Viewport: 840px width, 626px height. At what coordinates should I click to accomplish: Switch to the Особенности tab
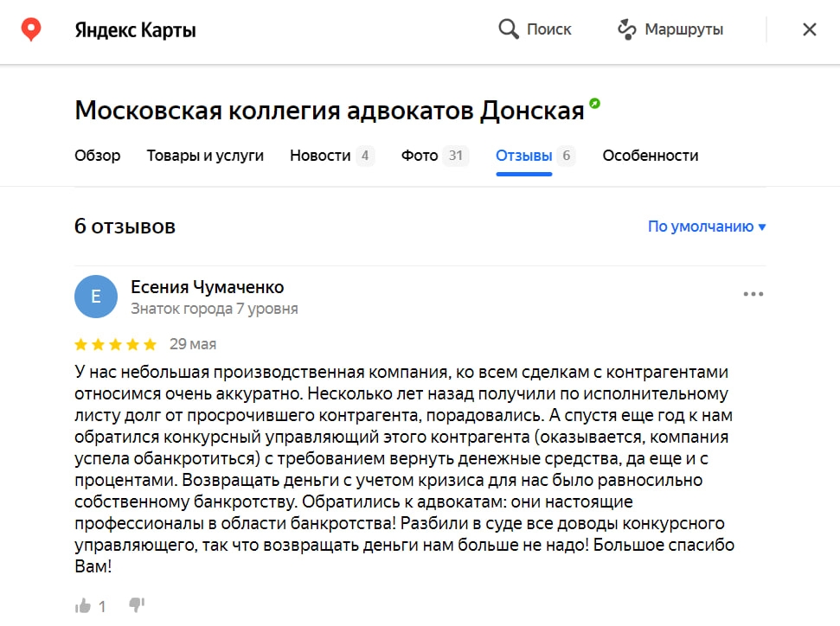coord(651,156)
